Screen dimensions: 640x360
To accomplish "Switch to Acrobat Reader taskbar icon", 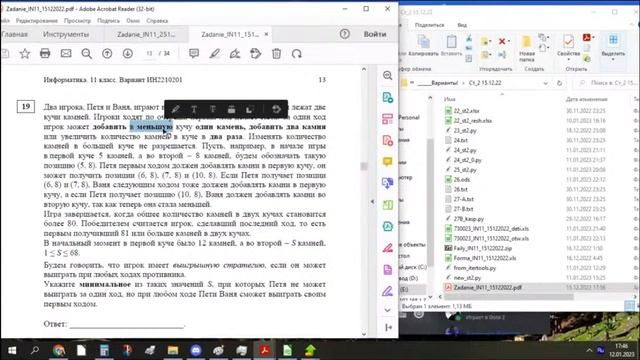I will click(264, 350).
